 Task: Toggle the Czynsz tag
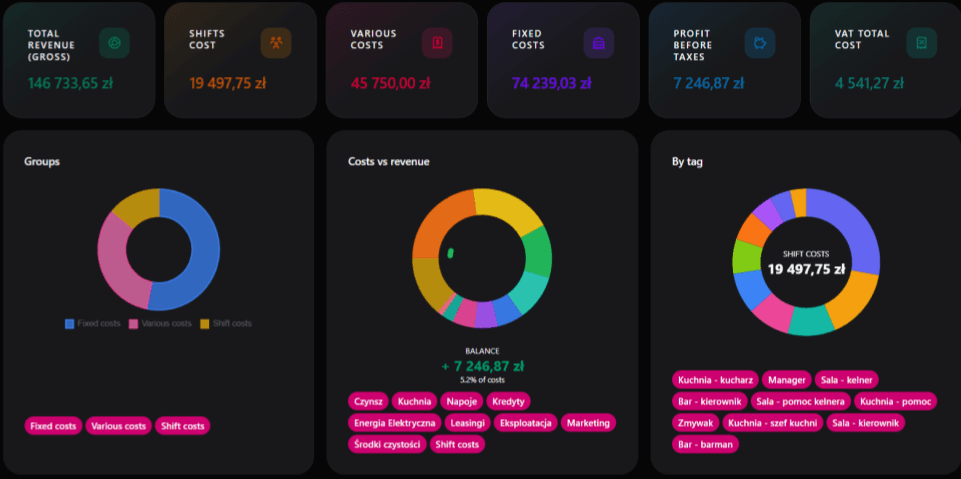coord(368,401)
